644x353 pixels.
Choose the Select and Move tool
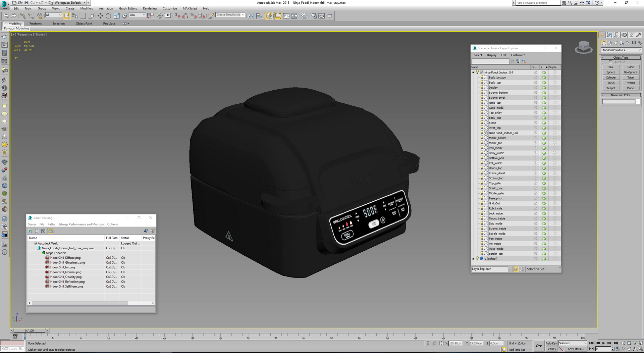click(x=100, y=16)
